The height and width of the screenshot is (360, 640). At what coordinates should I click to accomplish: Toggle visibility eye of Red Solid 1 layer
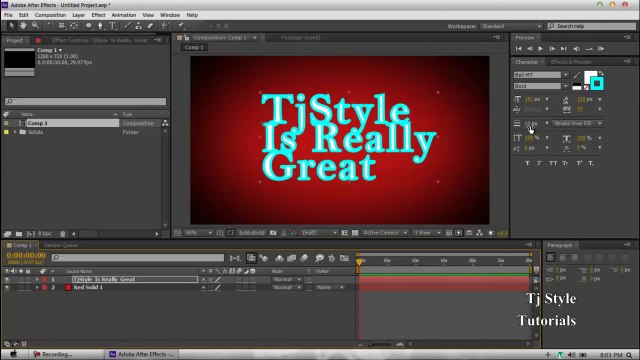[7, 287]
